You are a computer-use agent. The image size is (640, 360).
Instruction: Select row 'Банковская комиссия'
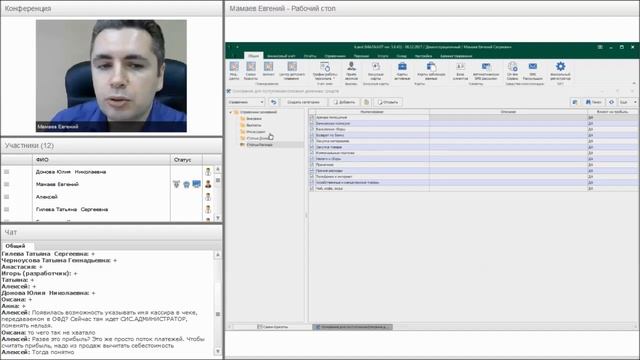473,123
